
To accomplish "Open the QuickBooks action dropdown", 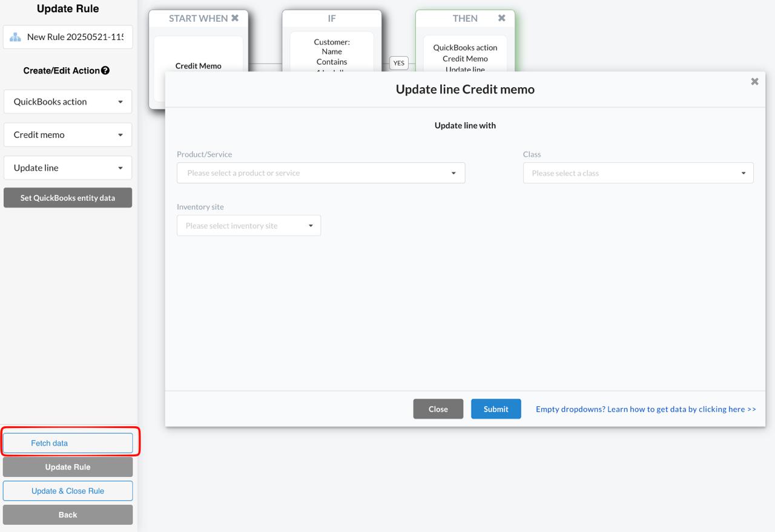I will (68, 102).
